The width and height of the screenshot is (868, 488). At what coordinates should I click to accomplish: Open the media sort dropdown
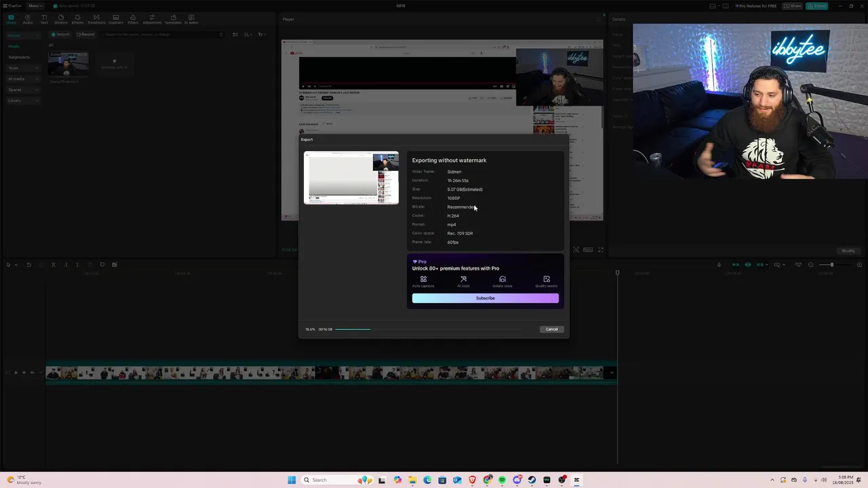[x=248, y=35]
